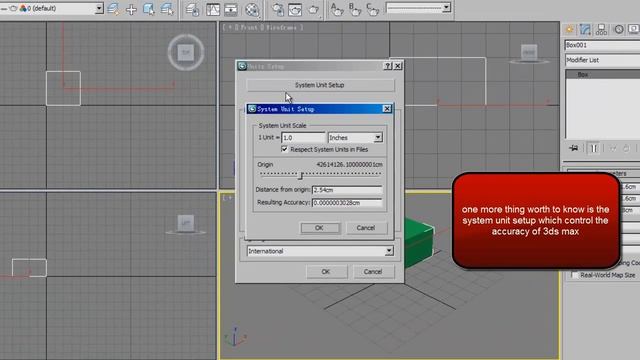The image size is (640, 360).
Task: Click the Render Production teapot icon
Action: [313, 9]
